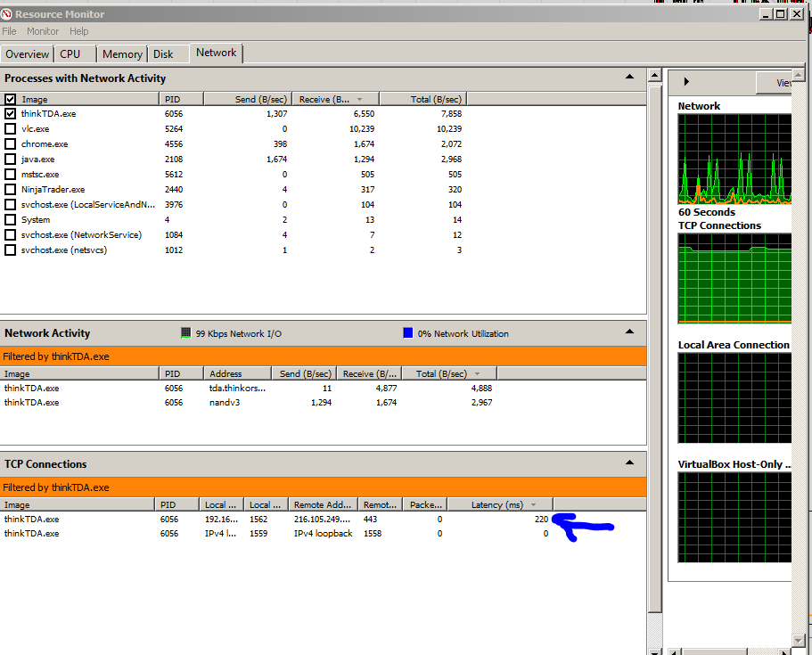Image resolution: width=812 pixels, height=655 pixels.
Task: Click the graphs pane horizontal scroll-left arrow
Action: click(x=674, y=651)
